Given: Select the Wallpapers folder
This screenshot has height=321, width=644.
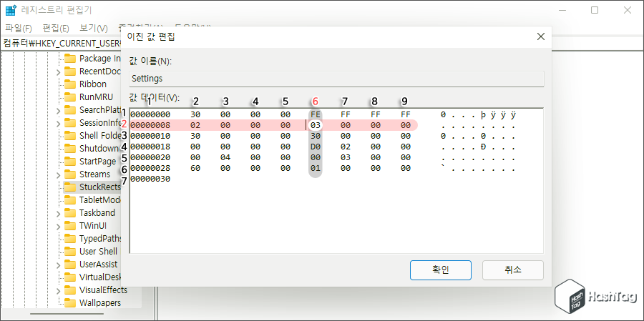Looking at the screenshot, I should (x=99, y=303).
